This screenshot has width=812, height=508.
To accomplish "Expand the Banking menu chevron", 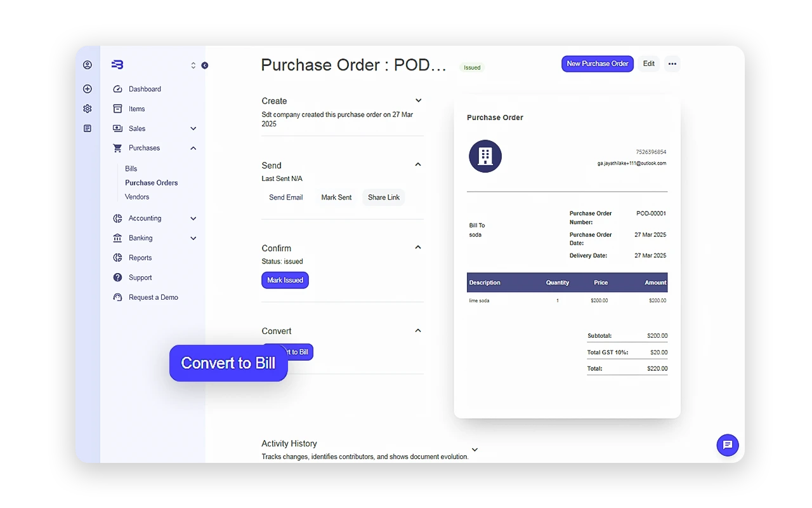I will point(193,238).
